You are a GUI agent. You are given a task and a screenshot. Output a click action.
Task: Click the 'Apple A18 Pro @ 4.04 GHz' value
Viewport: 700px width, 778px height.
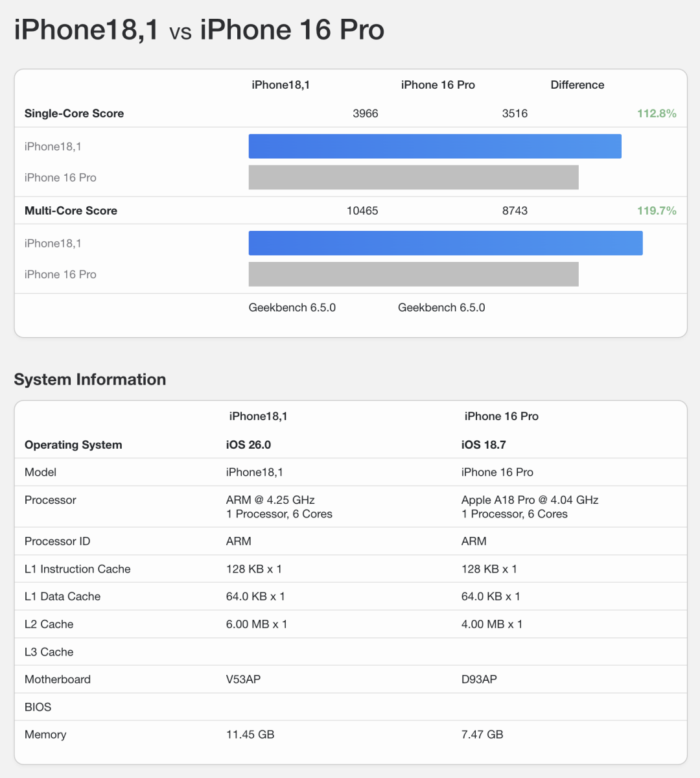pos(530,500)
